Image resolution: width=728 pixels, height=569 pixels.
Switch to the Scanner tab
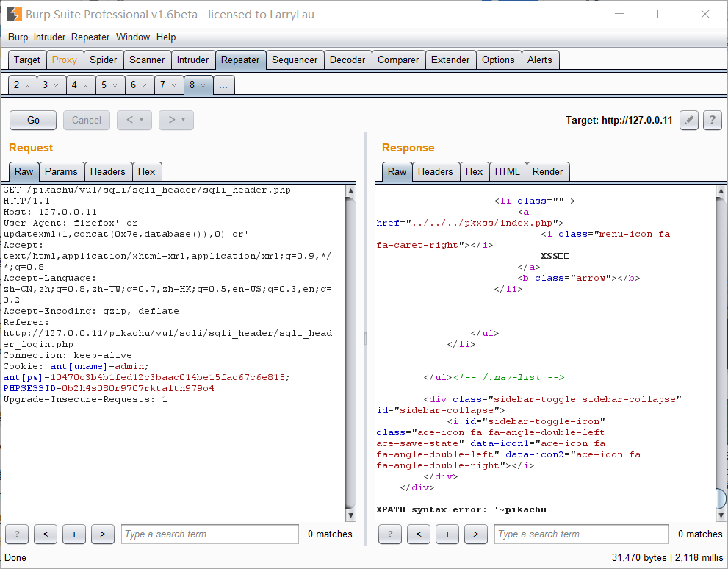[147, 60]
